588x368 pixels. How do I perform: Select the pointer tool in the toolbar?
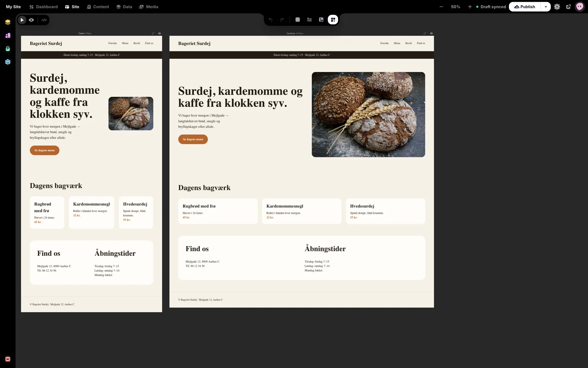click(22, 20)
